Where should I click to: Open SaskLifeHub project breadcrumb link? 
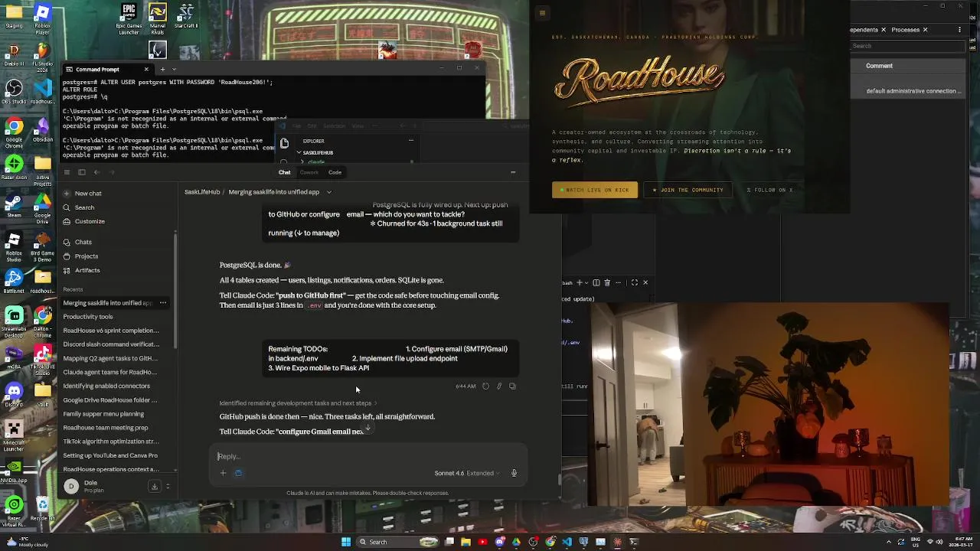pos(202,192)
